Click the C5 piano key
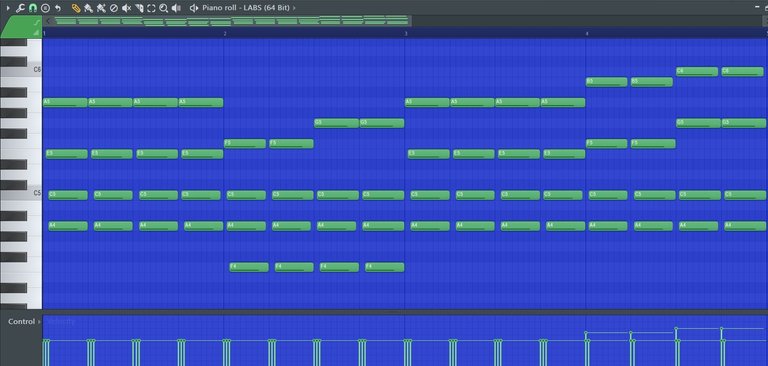This screenshot has height=366, width=768. click(x=21, y=194)
